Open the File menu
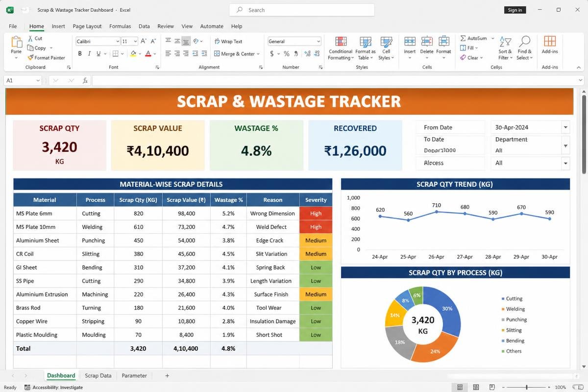588x392 pixels. point(13,26)
